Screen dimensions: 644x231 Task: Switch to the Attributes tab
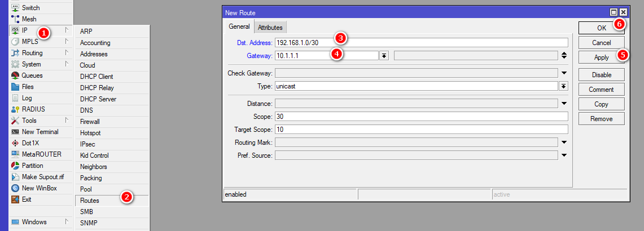tap(270, 27)
